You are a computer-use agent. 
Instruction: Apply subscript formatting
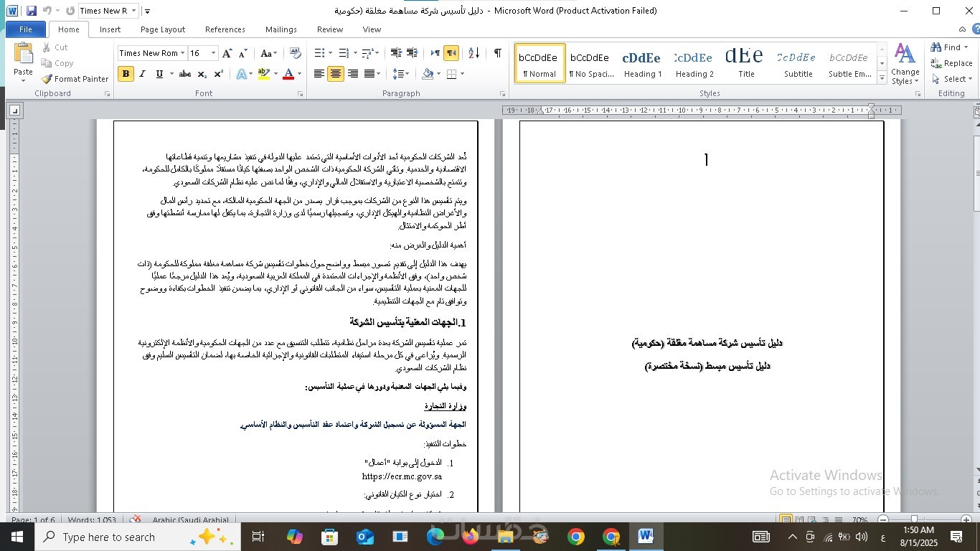point(202,74)
